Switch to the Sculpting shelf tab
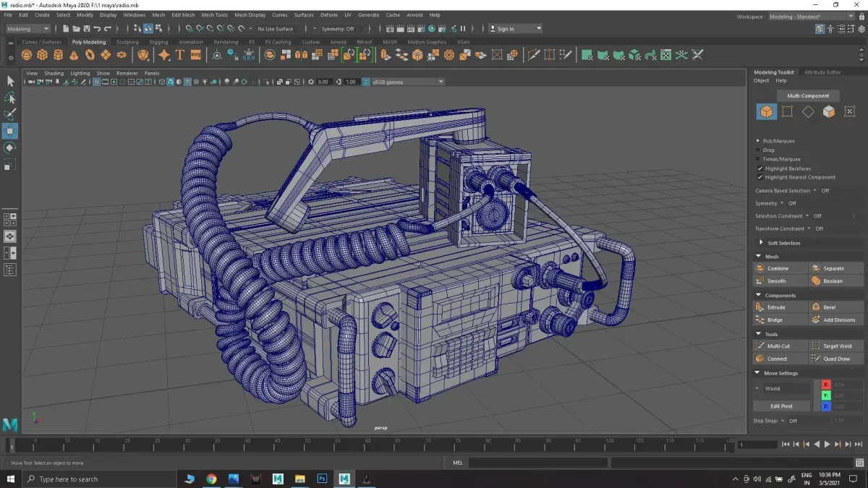868x488 pixels. 127,42
